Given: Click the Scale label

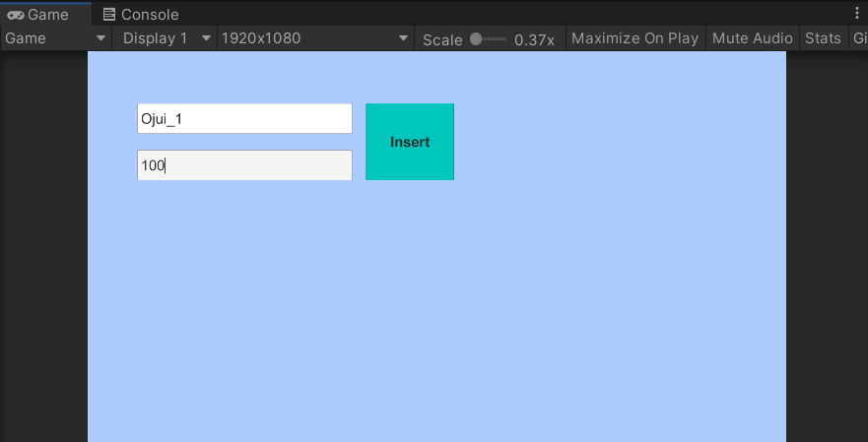Looking at the screenshot, I should (x=442, y=39).
